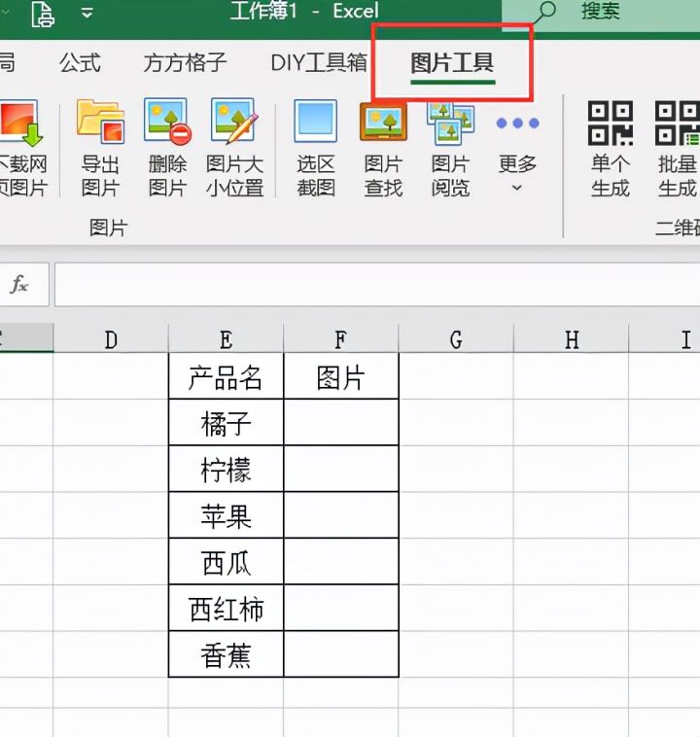
Task: Click the search magnifier icon in title bar
Action: click(545, 12)
